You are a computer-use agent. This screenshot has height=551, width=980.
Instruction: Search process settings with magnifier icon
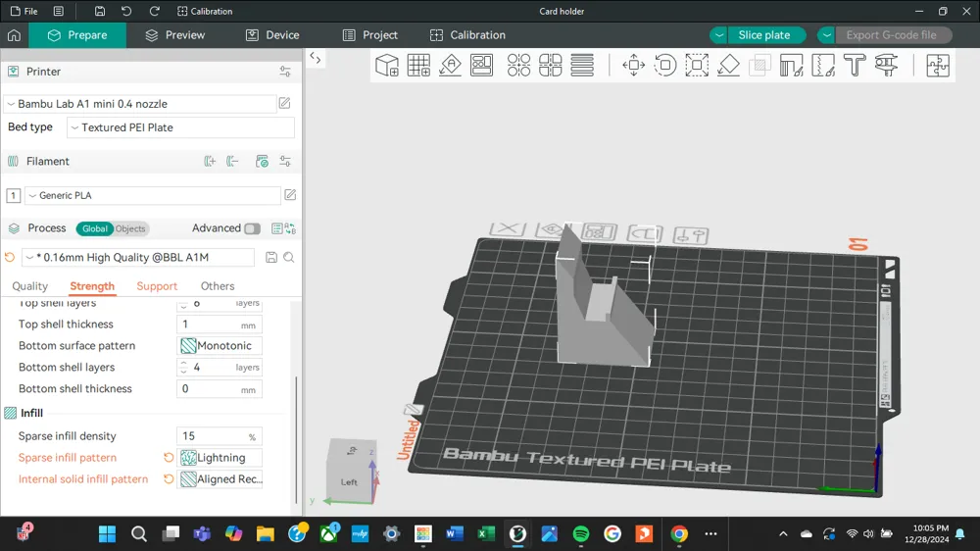tap(289, 257)
